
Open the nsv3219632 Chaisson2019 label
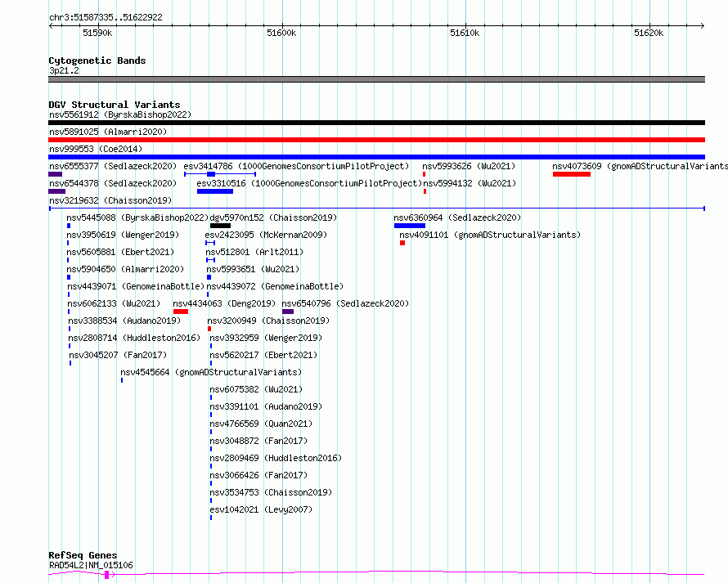[x=110, y=200]
